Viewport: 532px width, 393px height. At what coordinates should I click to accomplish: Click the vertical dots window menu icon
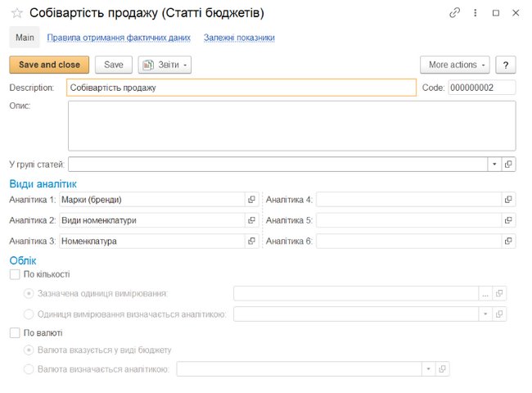(476, 13)
